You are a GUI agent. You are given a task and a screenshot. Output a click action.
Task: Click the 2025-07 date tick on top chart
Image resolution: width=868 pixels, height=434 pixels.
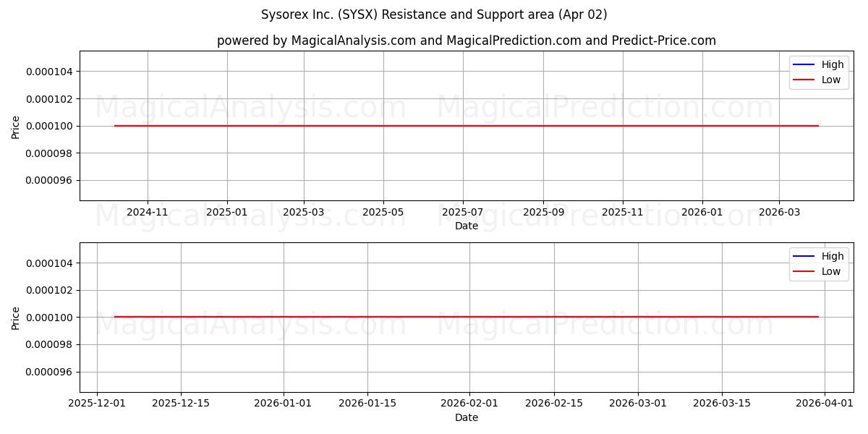tap(463, 213)
